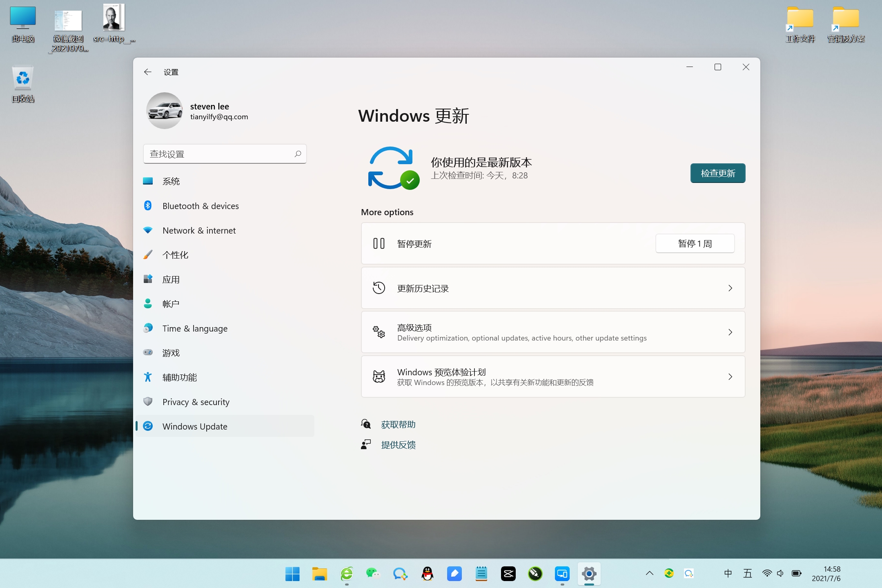This screenshot has width=882, height=588.
Task: Click the back arrow in Settings
Action: 148,71
